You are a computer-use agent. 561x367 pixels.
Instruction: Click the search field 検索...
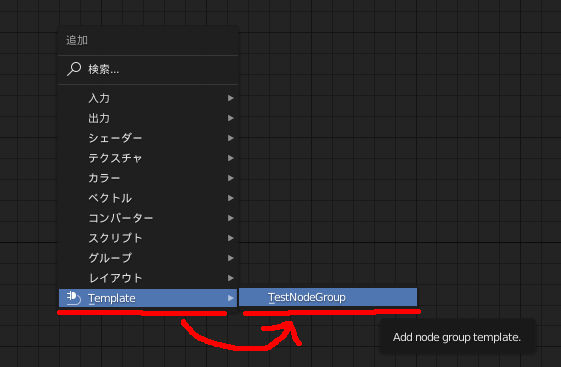[x=148, y=69]
